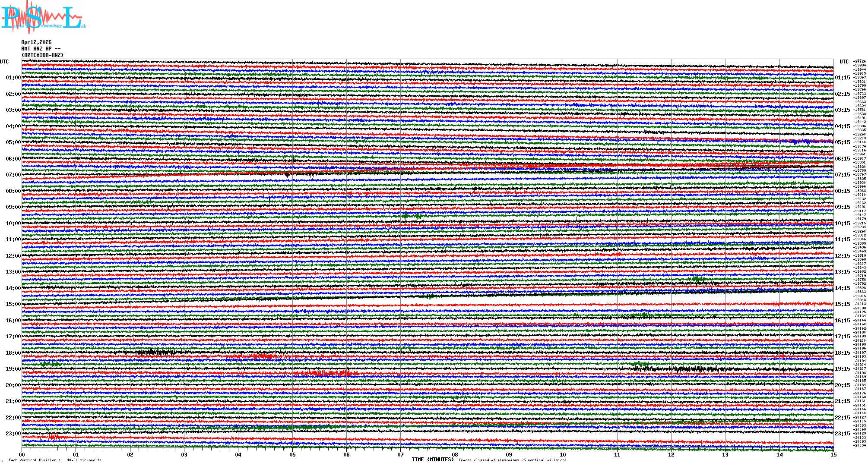Click the 06:15 time label on the right
The height and width of the screenshot is (466, 868).
click(x=842, y=159)
